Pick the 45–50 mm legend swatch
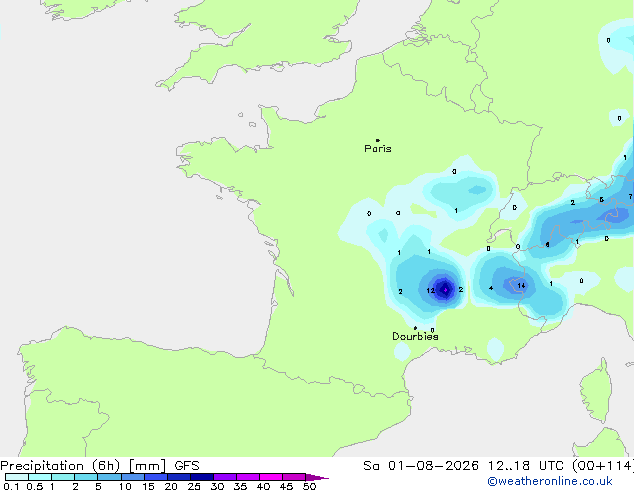This screenshot has width=634, height=490. coord(294,477)
